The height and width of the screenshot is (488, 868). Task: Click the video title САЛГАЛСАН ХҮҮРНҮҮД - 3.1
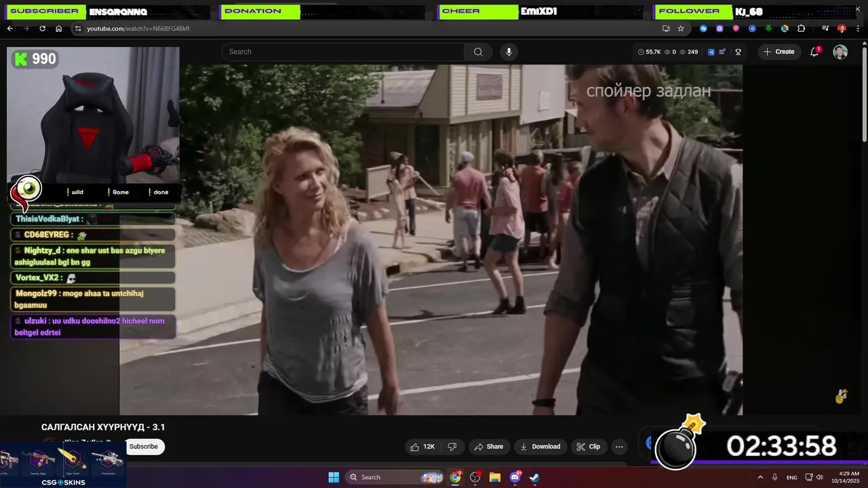point(103,427)
